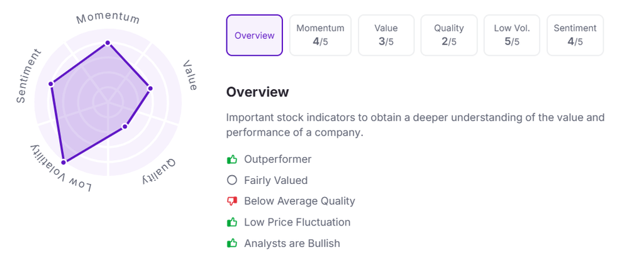Click the Quality data point on radar chart
This screenshot has width=644, height=270.
(125, 127)
